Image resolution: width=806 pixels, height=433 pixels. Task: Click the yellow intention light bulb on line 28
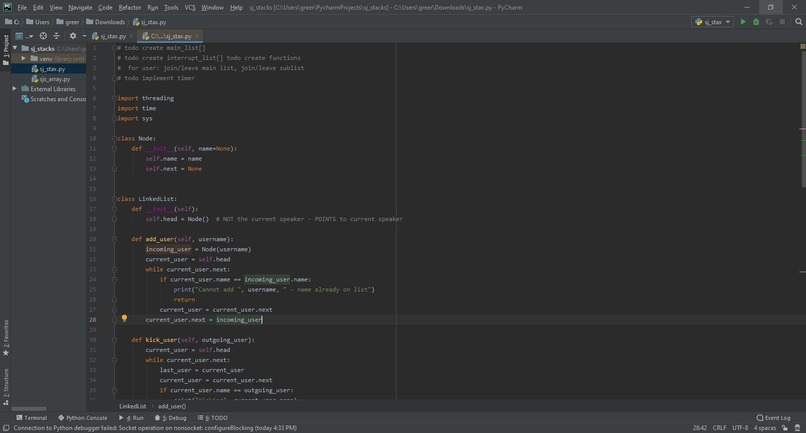pos(124,318)
